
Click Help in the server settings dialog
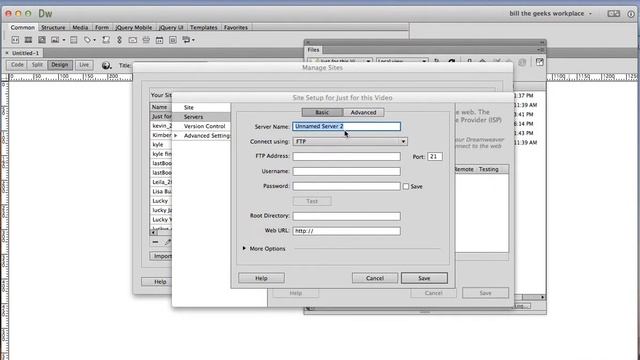[x=261, y=278]
